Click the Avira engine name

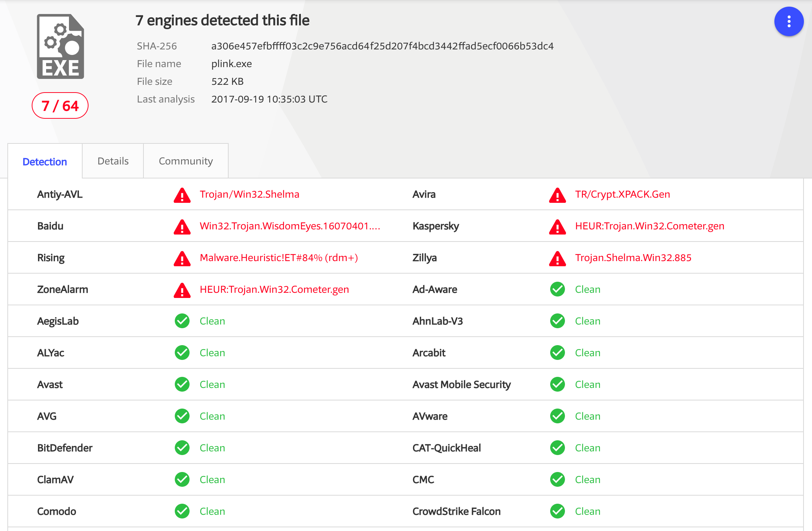(424, 194)
